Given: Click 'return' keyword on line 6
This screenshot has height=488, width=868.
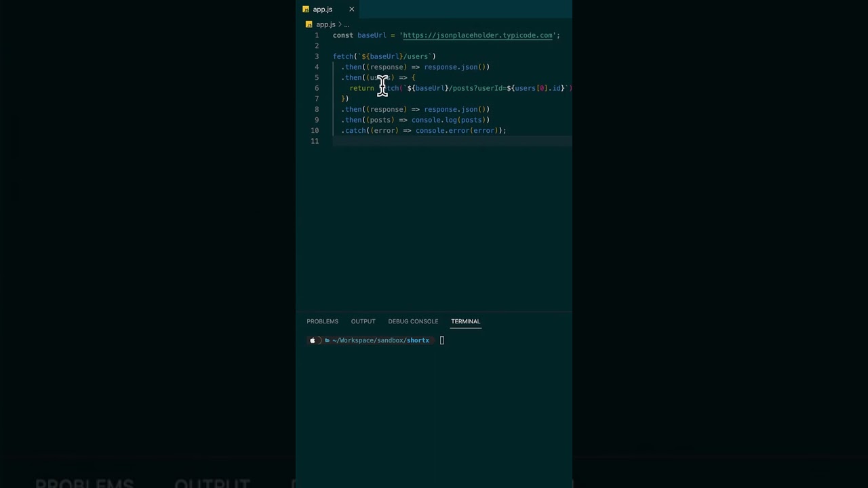Looking at the screenshot, I should tap(361, 88).
